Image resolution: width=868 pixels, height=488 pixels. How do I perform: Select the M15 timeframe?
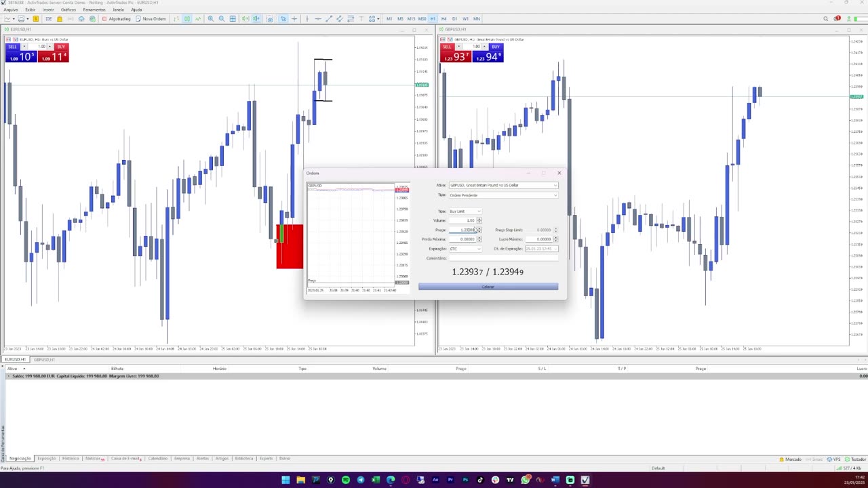pyautogui.click(x=411, y=19)
